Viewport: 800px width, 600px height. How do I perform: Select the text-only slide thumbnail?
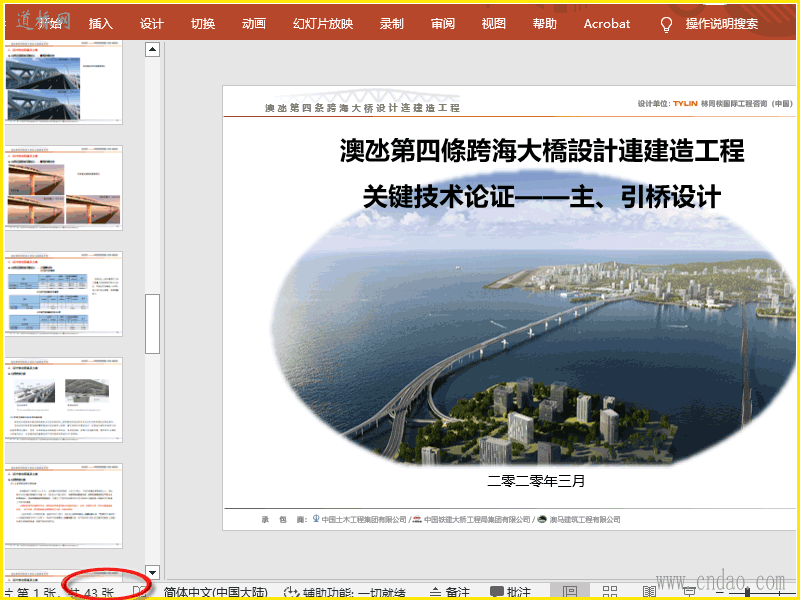(64, 506)
